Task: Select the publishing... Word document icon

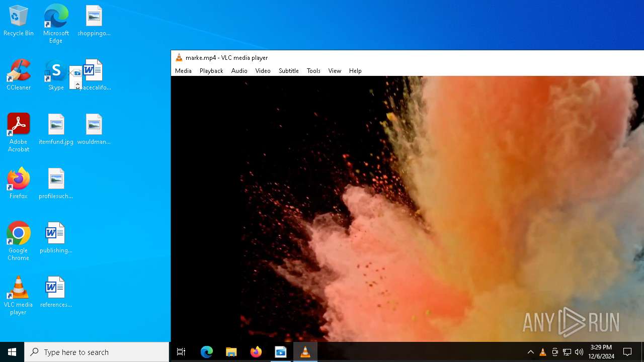Action: pos(56,238)
